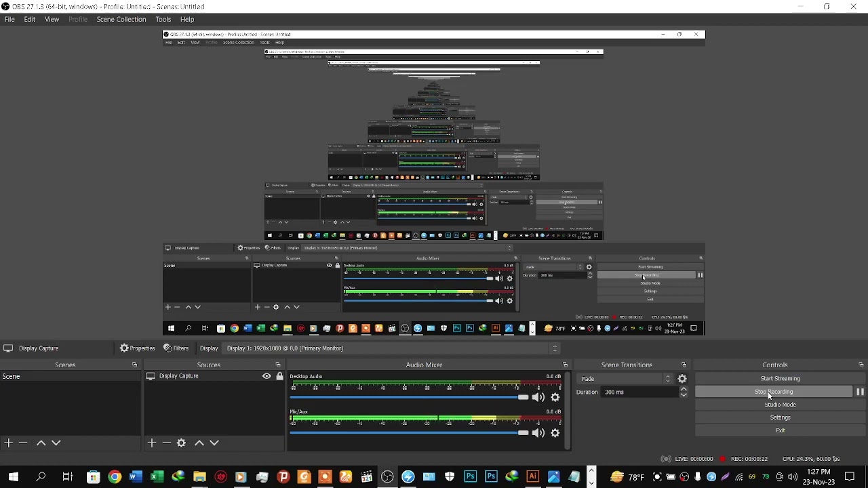Open Windows notification center
This screenshot has width=868, height=488.
850,477
